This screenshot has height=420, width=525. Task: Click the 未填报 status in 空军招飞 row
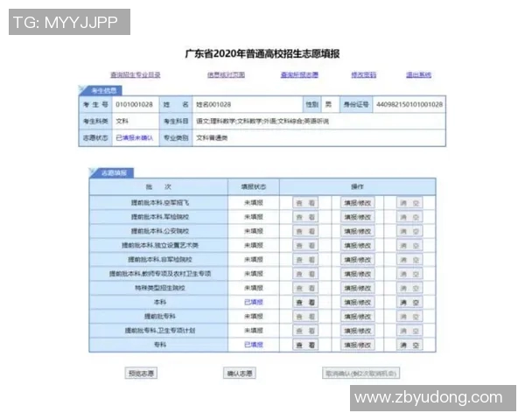pyautogui.click(x=254, y=203)
